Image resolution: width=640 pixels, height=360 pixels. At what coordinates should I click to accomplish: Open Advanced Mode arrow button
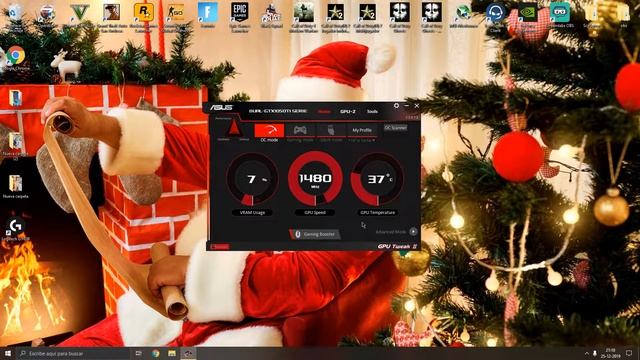coord(413,231)
